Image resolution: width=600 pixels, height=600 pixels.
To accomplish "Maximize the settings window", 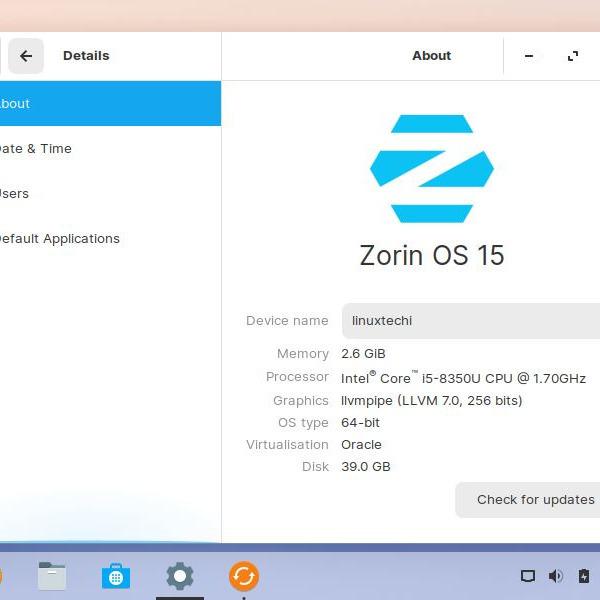I will [573, 56].
